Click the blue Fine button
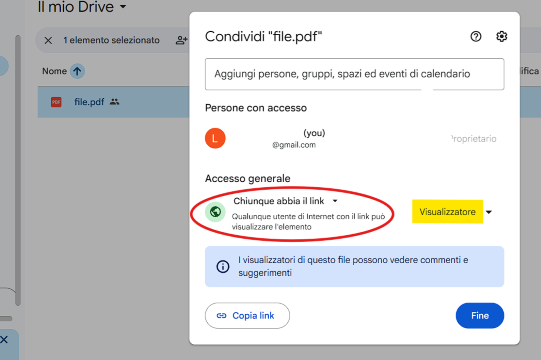The width and height of the screenshot is (541, 360). (480, 316)
